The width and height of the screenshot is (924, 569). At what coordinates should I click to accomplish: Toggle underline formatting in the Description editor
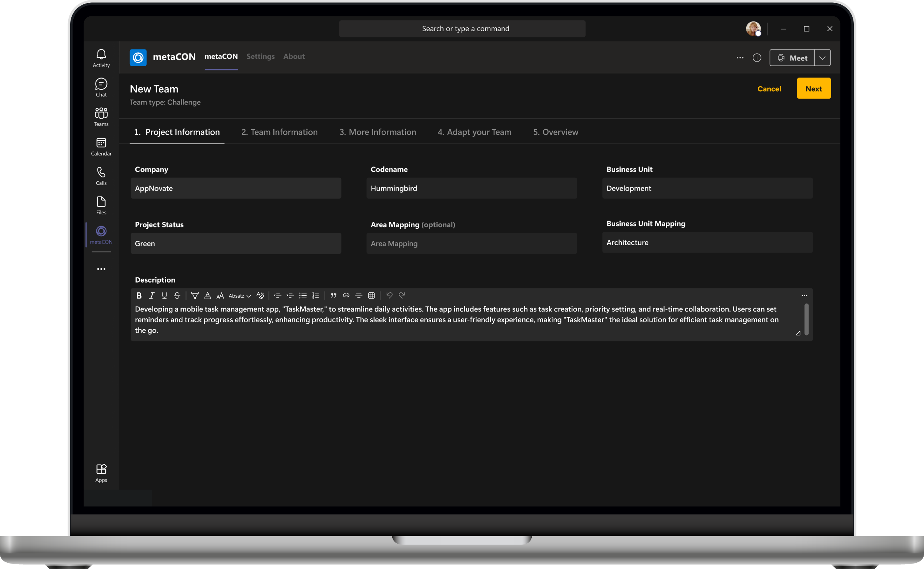click(x=164, y=295)
